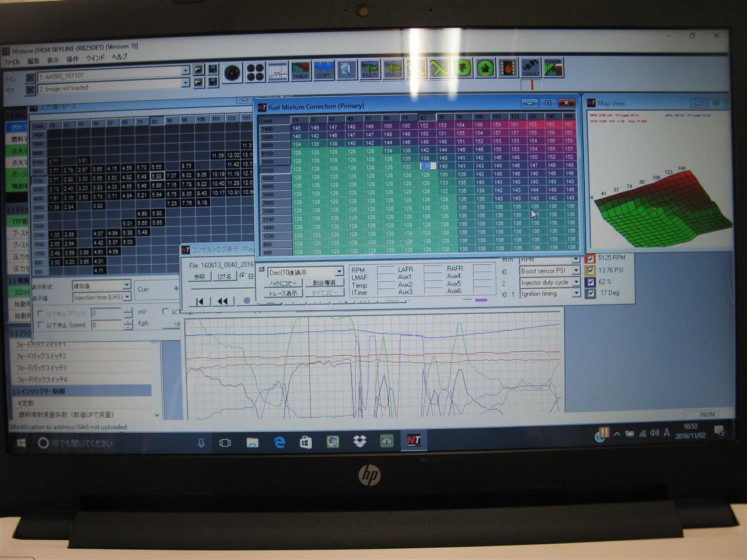
Task: Click the ログ名 button
Action: point(224,276)
